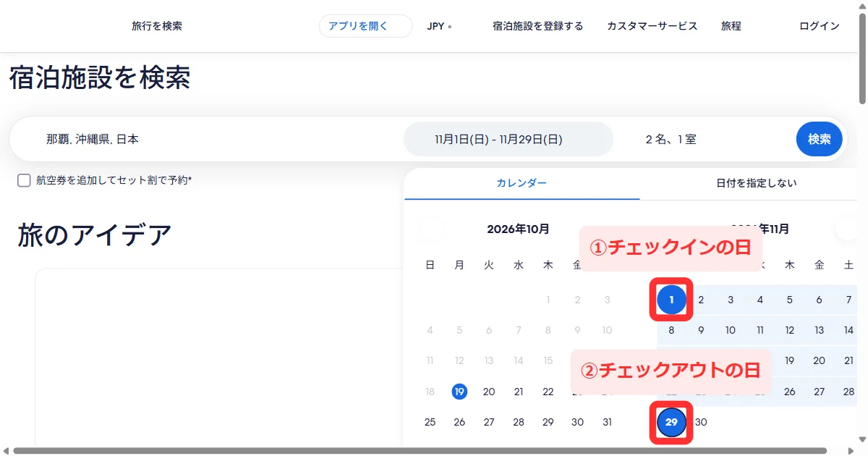
Task: Select November 11 in the calendar
Action: (x=760, y=330)
